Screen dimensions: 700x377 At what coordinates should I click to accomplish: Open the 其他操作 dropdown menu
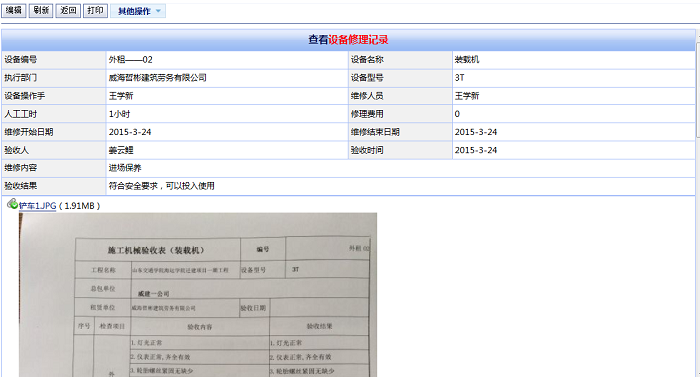tap(138, 11)
